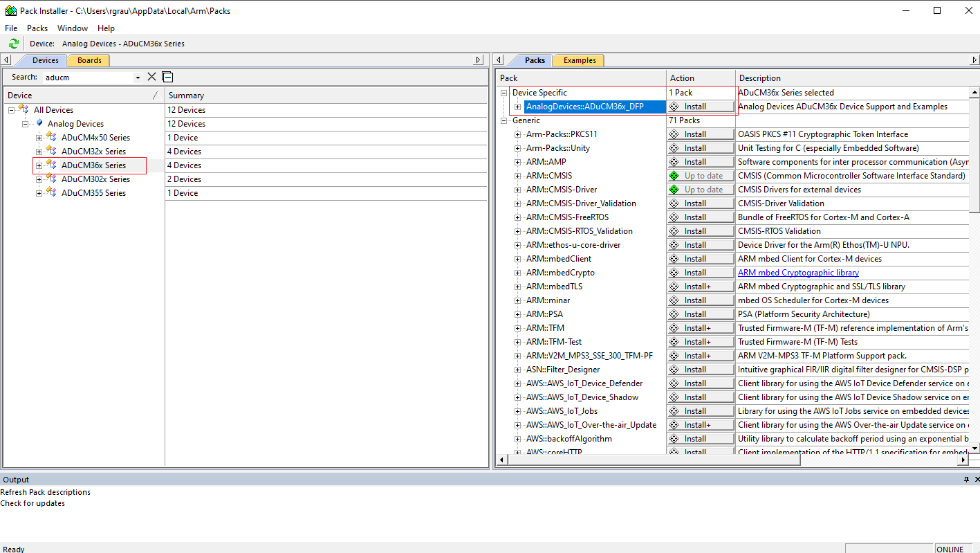Click the green Refresh packs icon

click(x=14, y=44)
